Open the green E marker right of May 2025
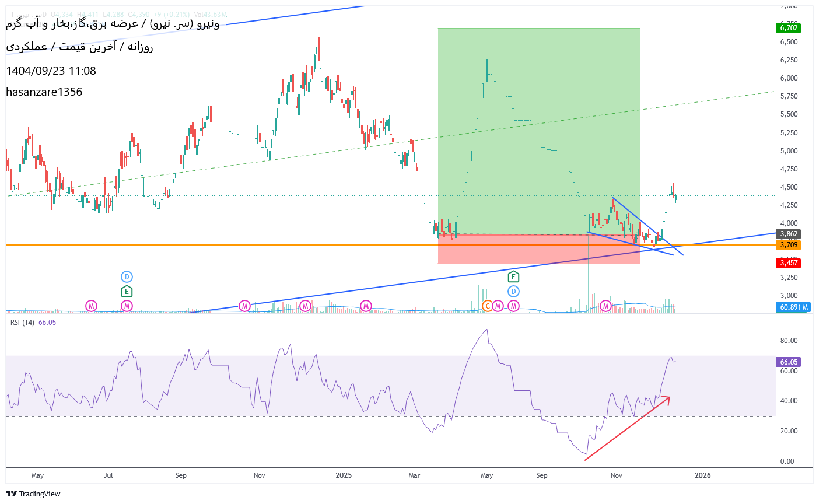The height and width of the screenshot is (504, 819). pyautogui.click(x=513, y=276)
